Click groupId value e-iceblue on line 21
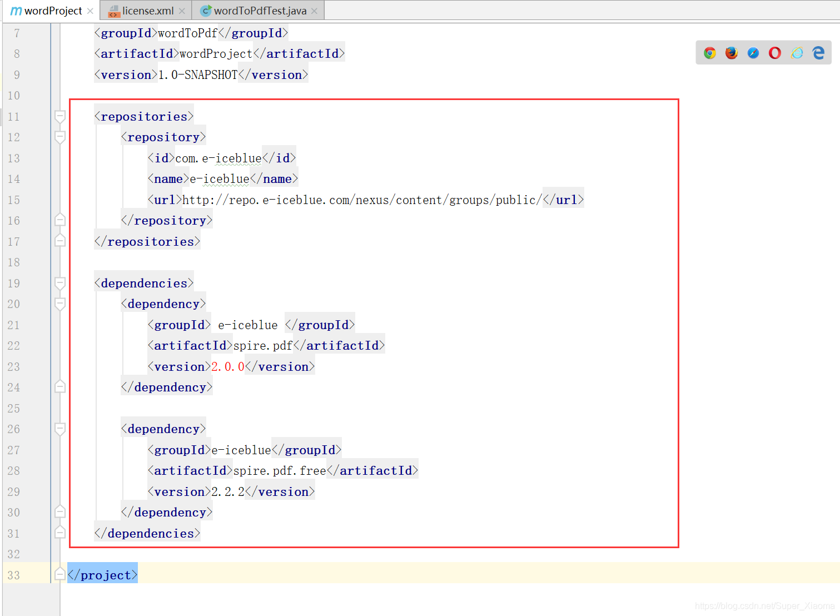This screenshot has height=616, width=840. (248, 325)
